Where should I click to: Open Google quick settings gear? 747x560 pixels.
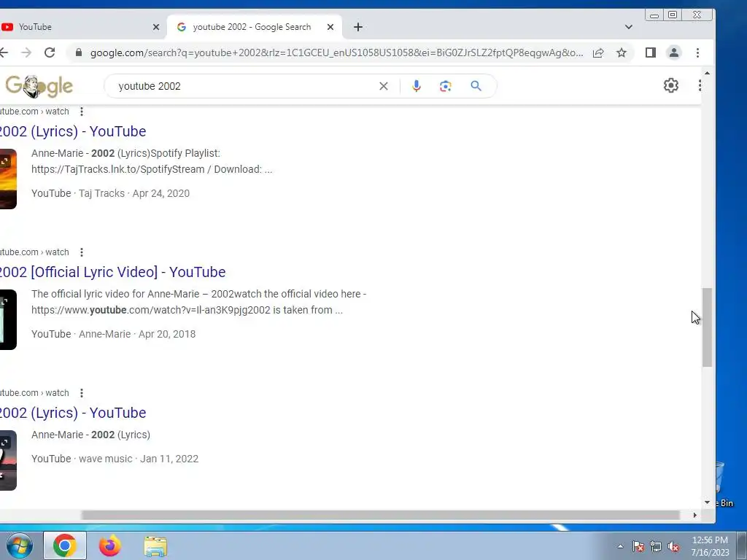(x=671, y=85)
